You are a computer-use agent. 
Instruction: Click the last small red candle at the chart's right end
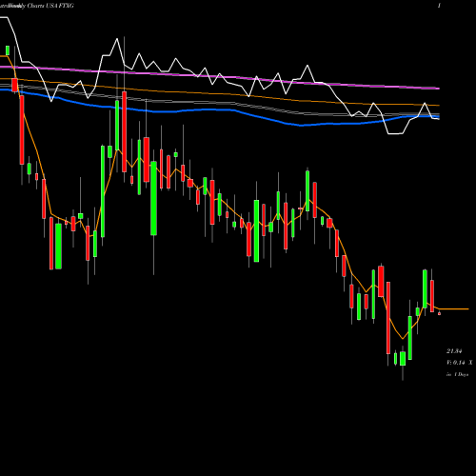439,313
